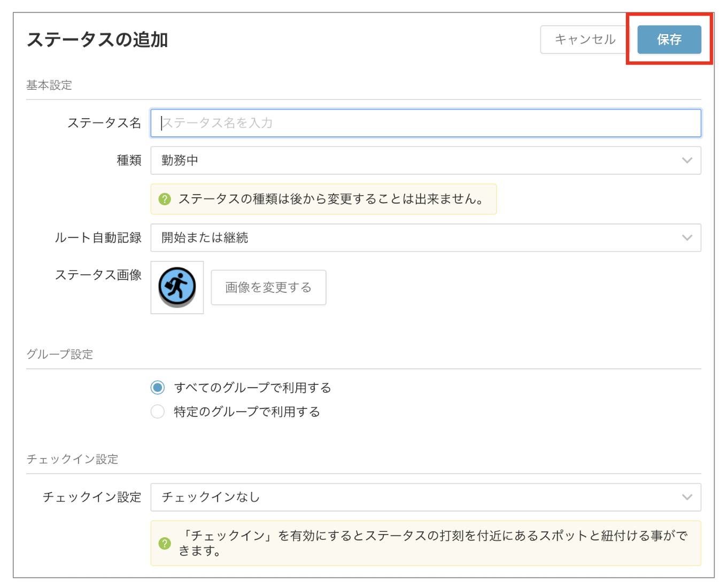The width and height of the screenshot is (728, 588).
Task: Click the green help icon in check-in notice
Action: coord(165,543)
